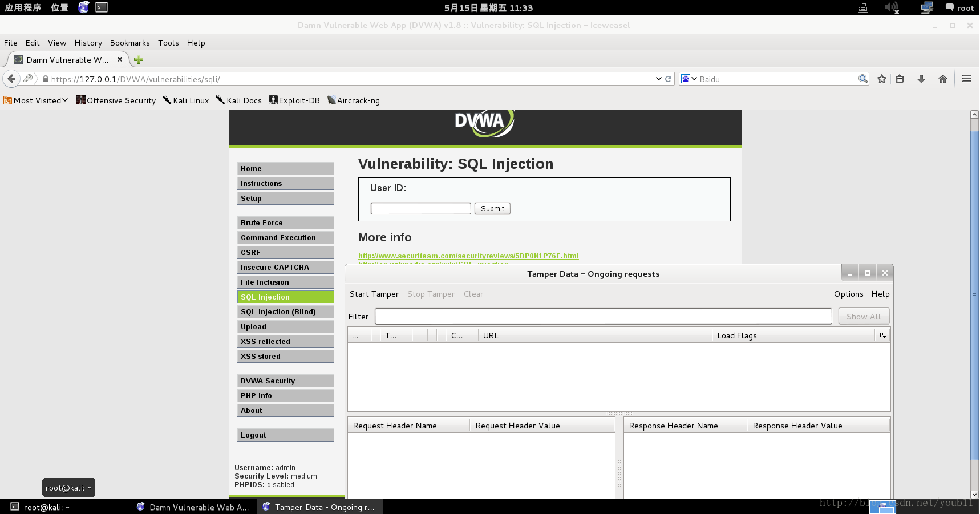This screenshot has width=980, height=514.
Task: Open the search engine selector dropdown
Action: (x=689, y=79)
